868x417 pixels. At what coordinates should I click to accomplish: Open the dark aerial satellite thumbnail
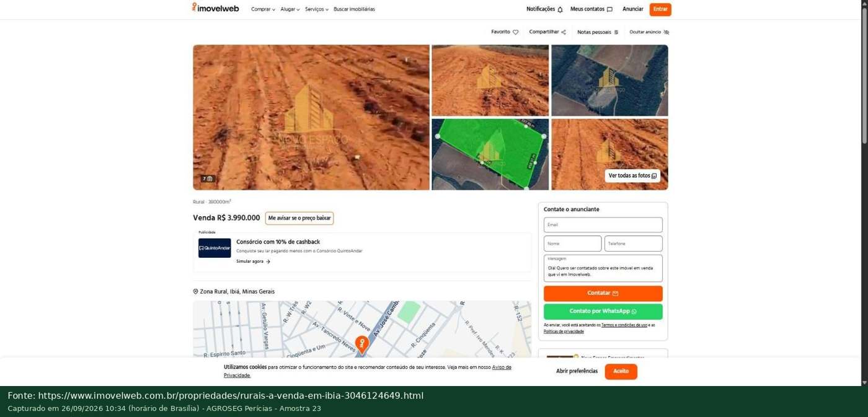pos(610,80)
